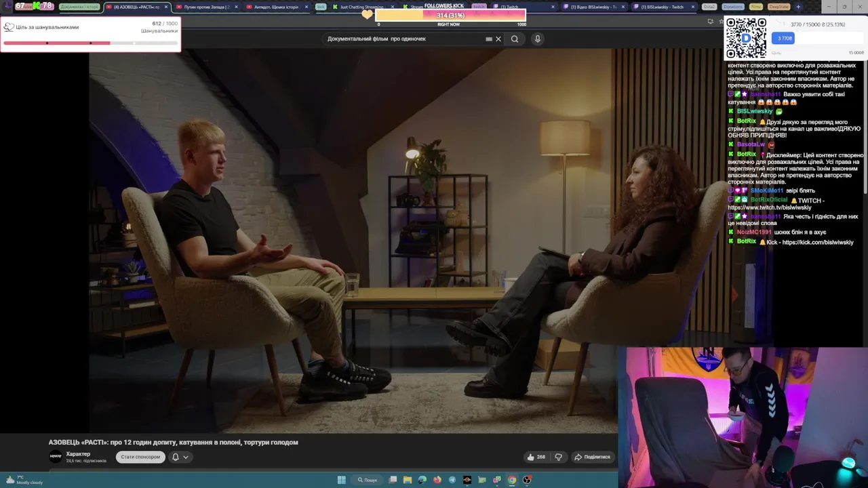Click the YouTube search magnifier button
868x488 pixels.
pyautogui.click(x=515, y=39)
